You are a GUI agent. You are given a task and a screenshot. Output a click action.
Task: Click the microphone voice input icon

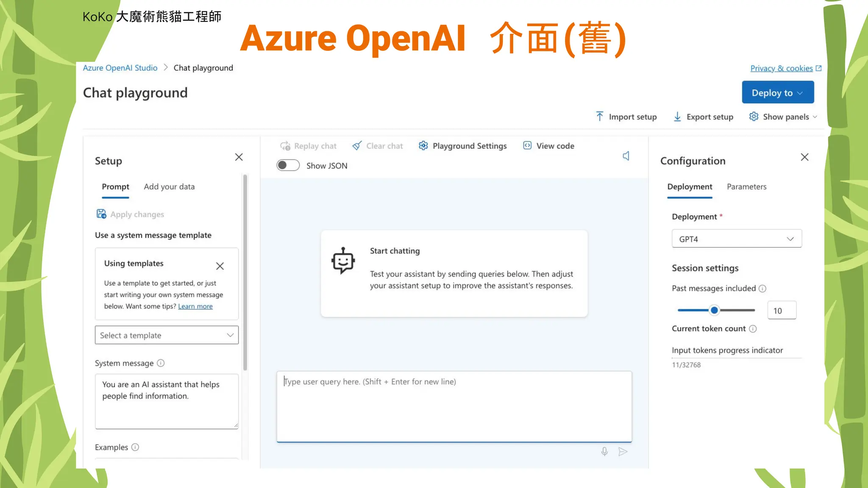(604, 452)
